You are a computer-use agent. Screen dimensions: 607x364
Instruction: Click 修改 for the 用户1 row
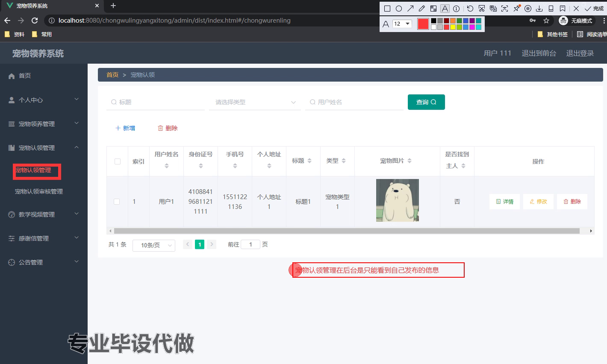538,202
